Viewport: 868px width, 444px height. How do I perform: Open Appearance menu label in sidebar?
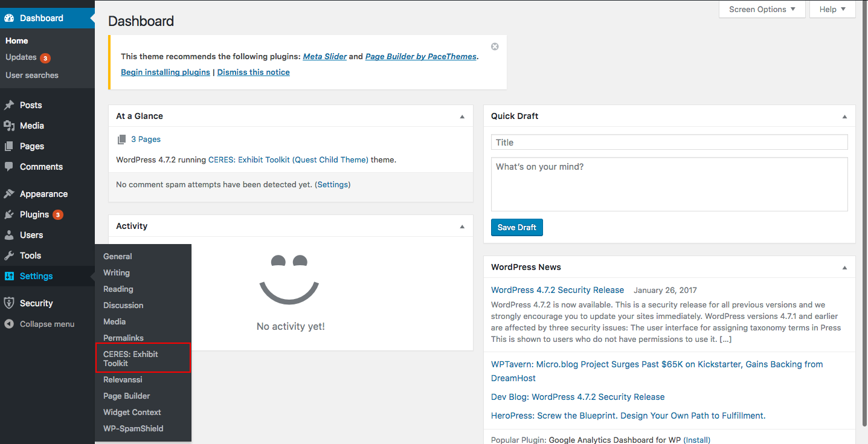tap(43, 194)
